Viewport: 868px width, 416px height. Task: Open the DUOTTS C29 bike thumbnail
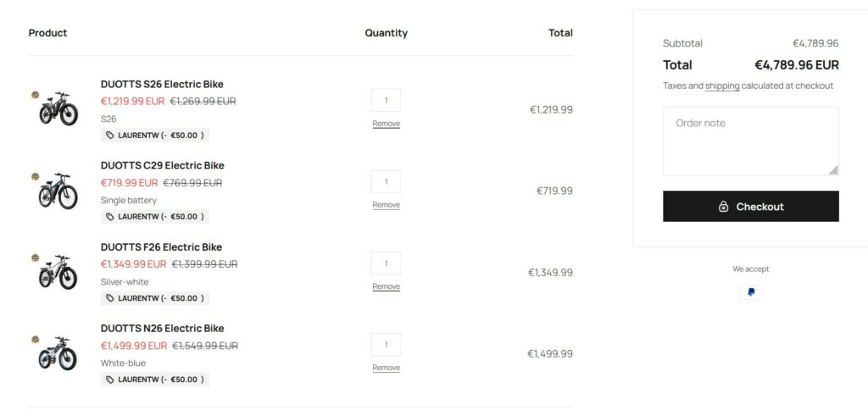pos(58,191)
